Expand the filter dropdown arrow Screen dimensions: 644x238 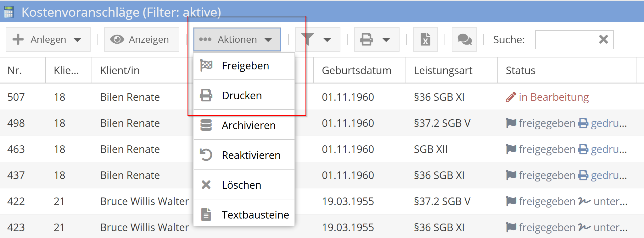327,40
